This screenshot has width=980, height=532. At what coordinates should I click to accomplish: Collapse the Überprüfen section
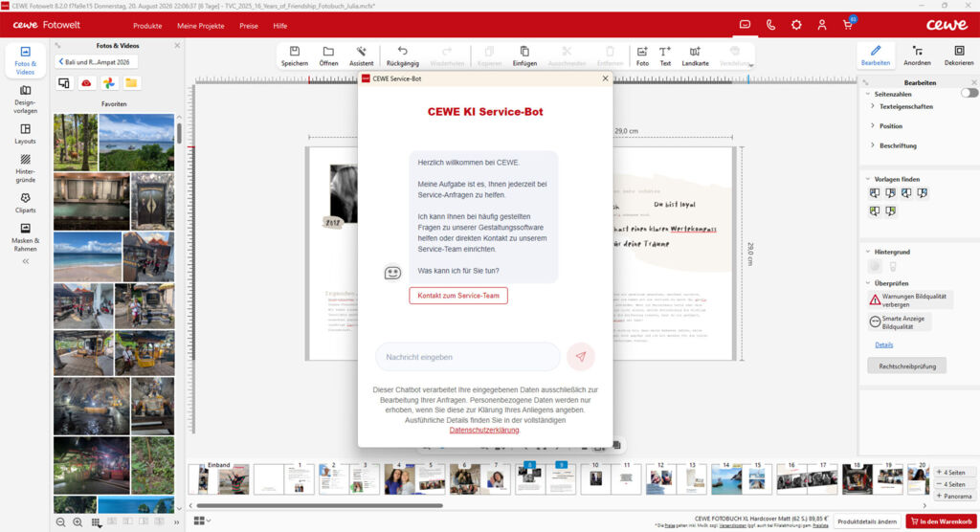click(868, 283)
